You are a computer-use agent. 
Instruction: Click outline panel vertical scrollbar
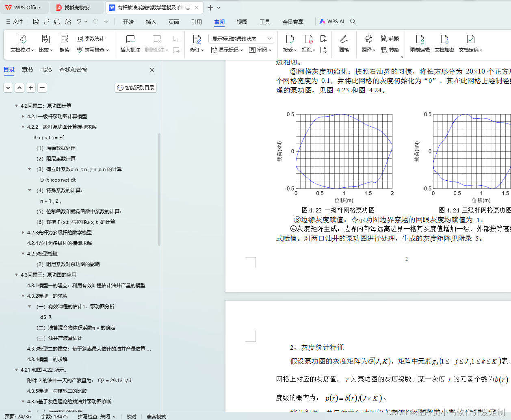(159, 189)
